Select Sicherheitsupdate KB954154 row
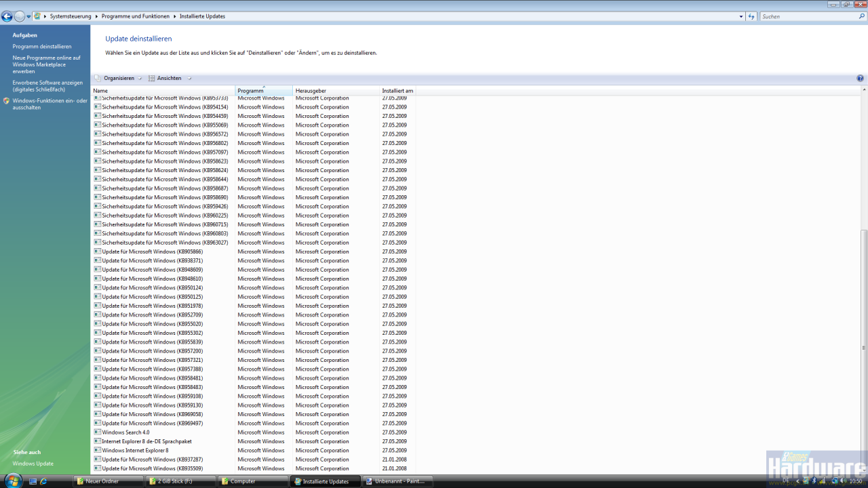This screenshot has height=488, width=868. (252, 107)
